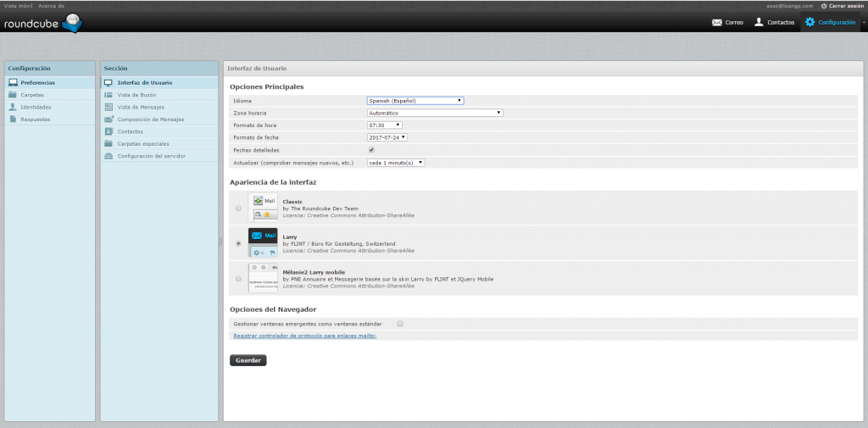
Task: Open the Formato de fecha dropdown
Action: [x=387, y=137]
